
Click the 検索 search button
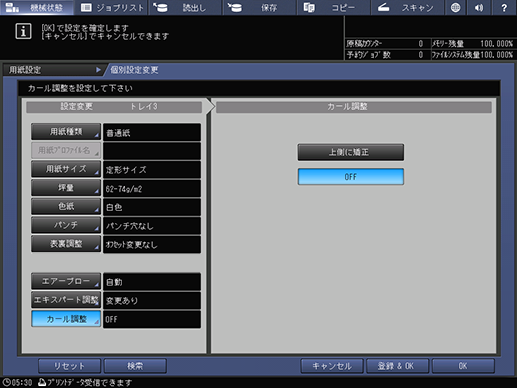point(135,366)
